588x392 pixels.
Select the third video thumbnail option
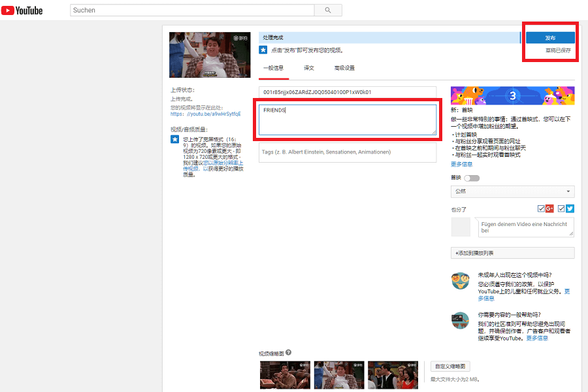[393, 375]
